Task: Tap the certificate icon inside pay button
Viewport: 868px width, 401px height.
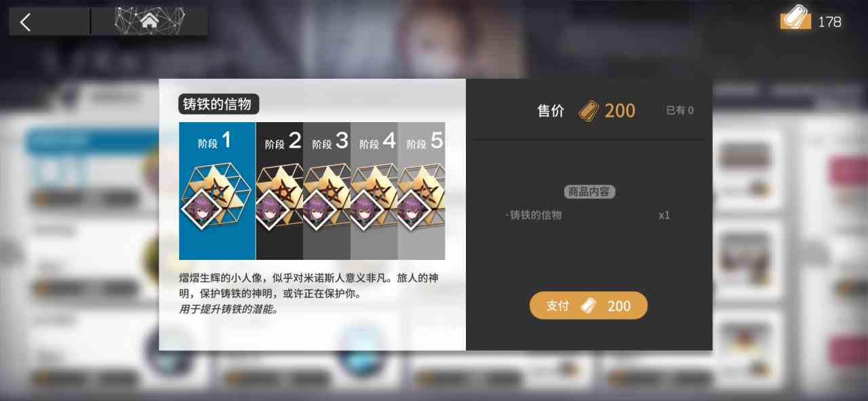Action: pyautogui.click(x=589, y=306)
